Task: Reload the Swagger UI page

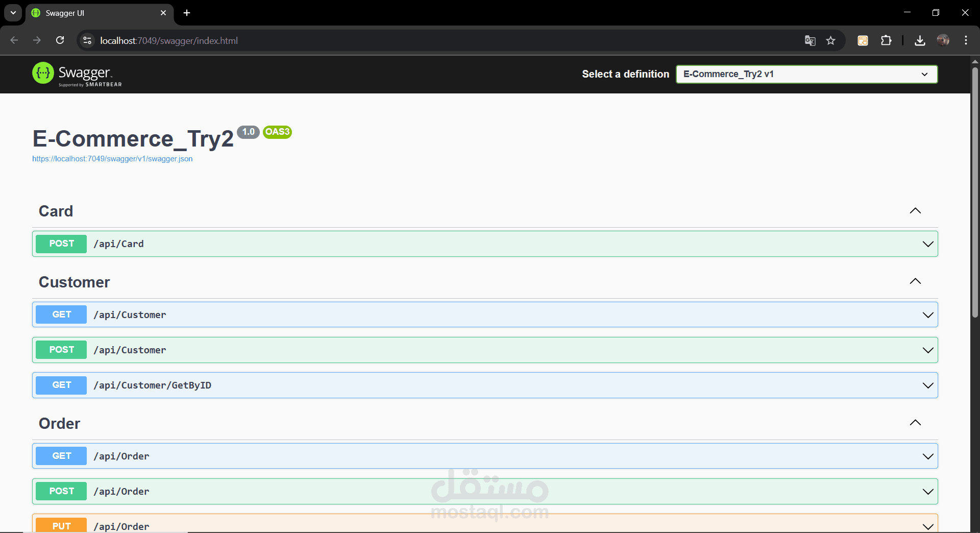Action: (60, 40)
